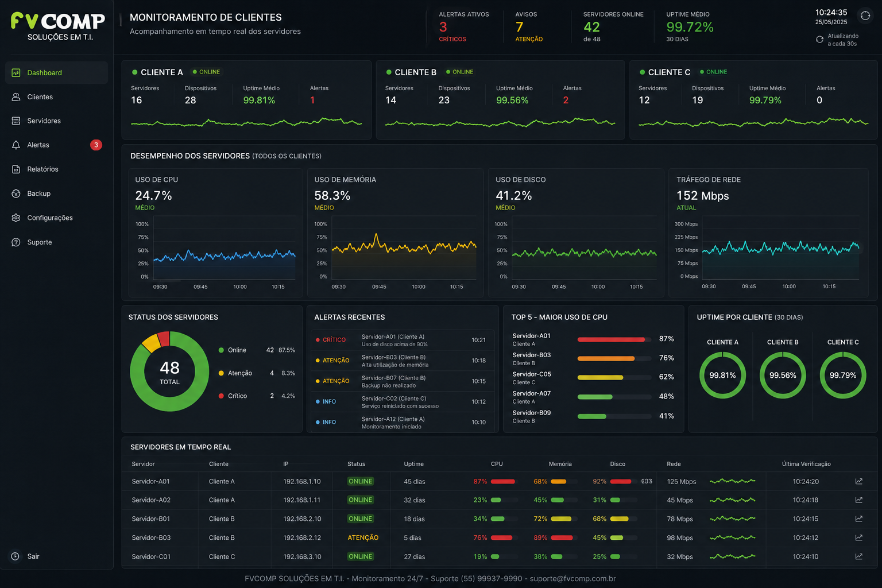Image resolution: width=882 pixels, height=588 pixels.
Task: Open chart icon for Servidor-C01 row
Action: (858, 556)
